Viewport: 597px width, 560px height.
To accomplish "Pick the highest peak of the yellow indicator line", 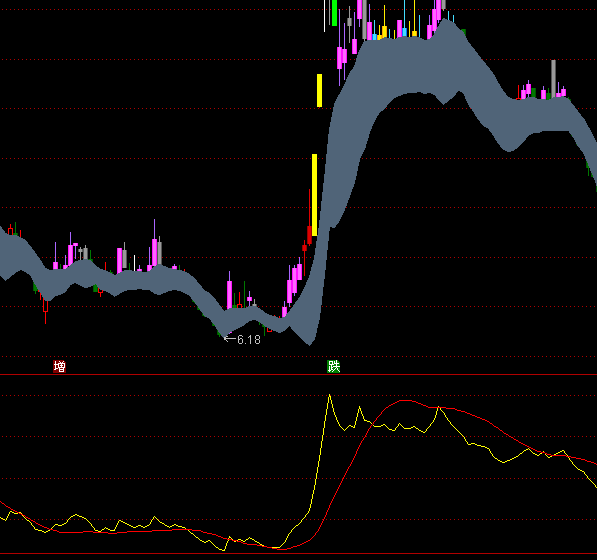I will point(330,396).
